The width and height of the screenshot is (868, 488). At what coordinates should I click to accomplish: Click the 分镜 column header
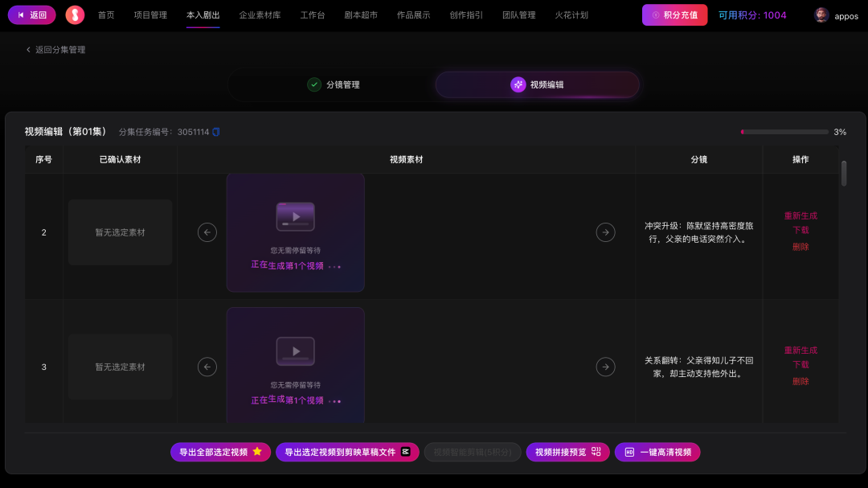click(698, 159)
